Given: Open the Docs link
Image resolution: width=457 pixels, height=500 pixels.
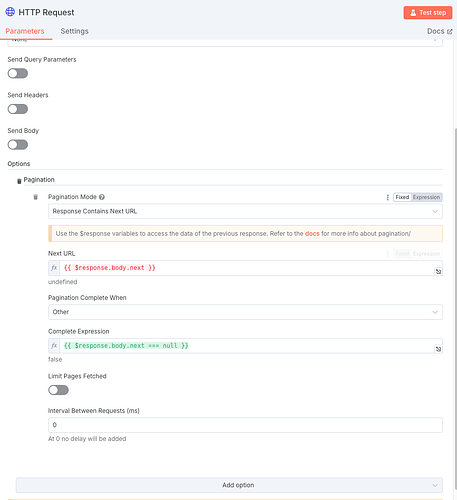Looking at the screenshot, I should (440, 31).
